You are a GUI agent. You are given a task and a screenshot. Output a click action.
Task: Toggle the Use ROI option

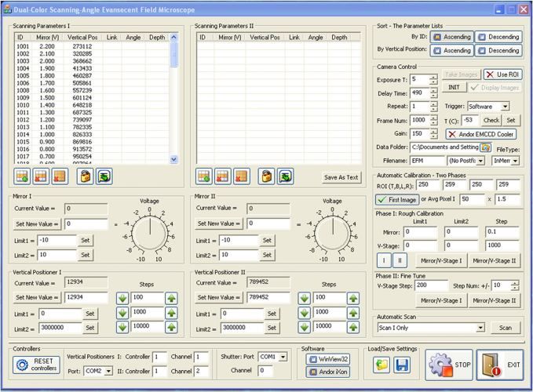point(502,74)
